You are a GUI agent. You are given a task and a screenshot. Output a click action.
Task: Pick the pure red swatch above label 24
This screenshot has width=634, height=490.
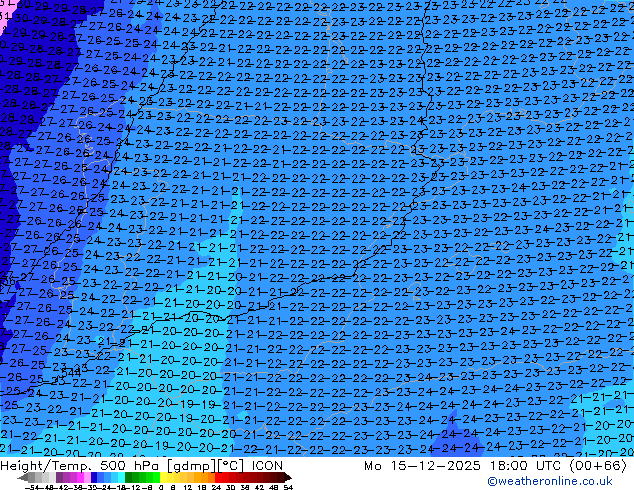tap(218, 477)
